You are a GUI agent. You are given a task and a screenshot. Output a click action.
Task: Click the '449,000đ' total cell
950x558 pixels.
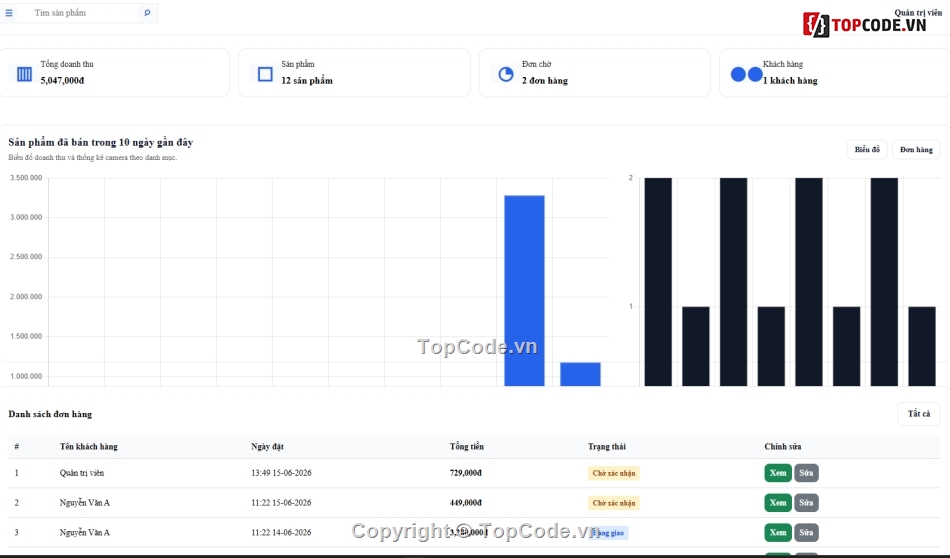click(x=465, y=503)
